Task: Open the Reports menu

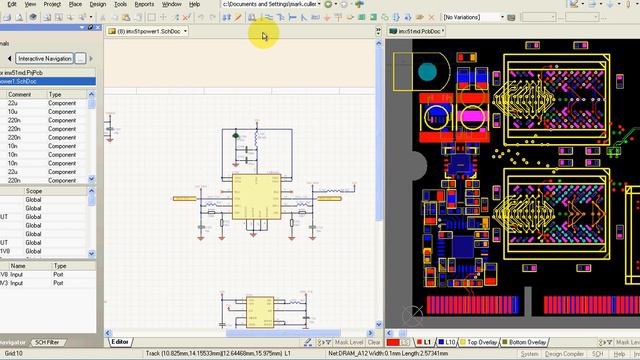Action: pos(144,4)
